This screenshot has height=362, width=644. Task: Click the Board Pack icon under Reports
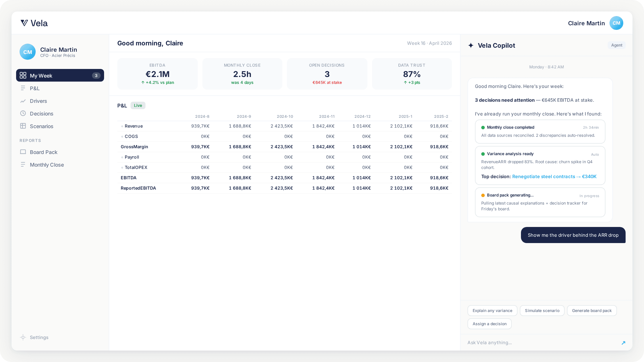tap(23, 152)
